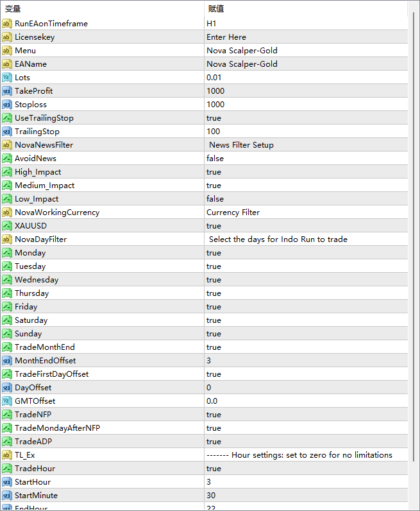The height and width of the screenshot is (511, 420).
Task: Toggle the TradeMonthEnd true value
Action: 214,347
